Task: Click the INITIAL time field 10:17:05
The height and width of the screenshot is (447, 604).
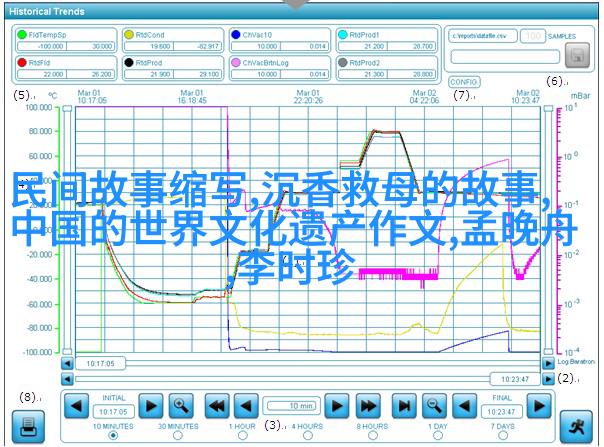Action: click(113, 412)
